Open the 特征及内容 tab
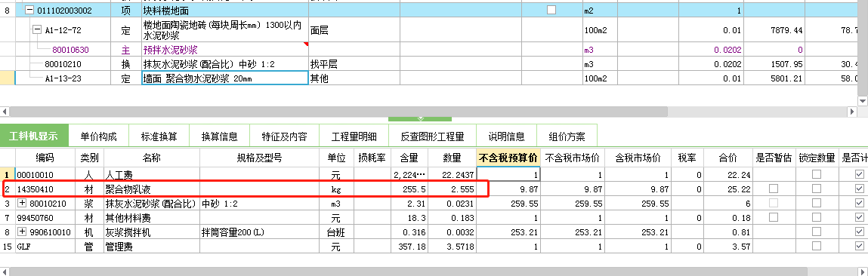This screenshot has height=276, width=868. click(x=284, y=136)
